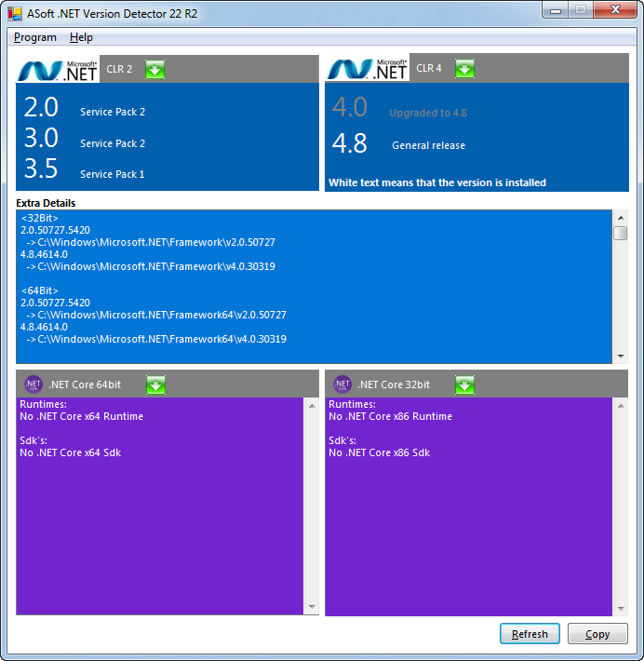This screenshot has height=661, width=644.
Task: Click the '<64Bit>' line in Extra Details
Action: [40, 290]
